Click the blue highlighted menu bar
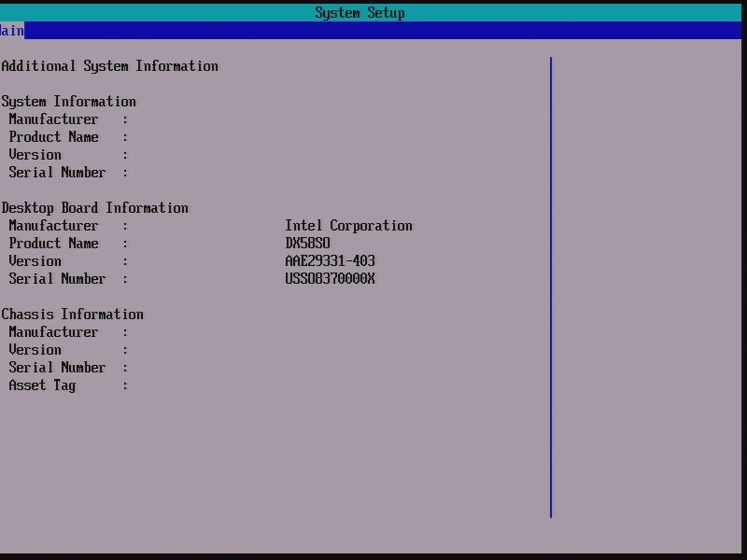Viewport: 747px width, 560px height. [x=373, y=30]
